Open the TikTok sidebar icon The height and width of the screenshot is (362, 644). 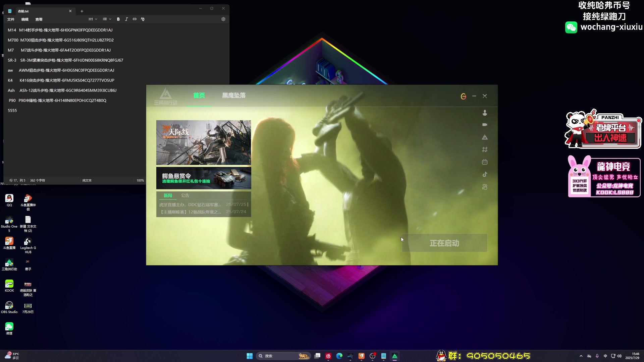click(x=485, y=174)
